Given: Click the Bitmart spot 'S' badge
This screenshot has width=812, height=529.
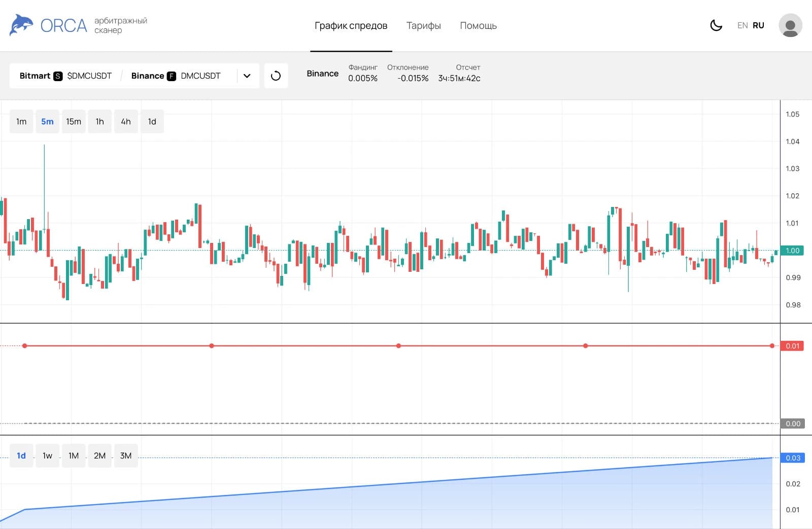Looking at the screenshot, I should point(58,76).
